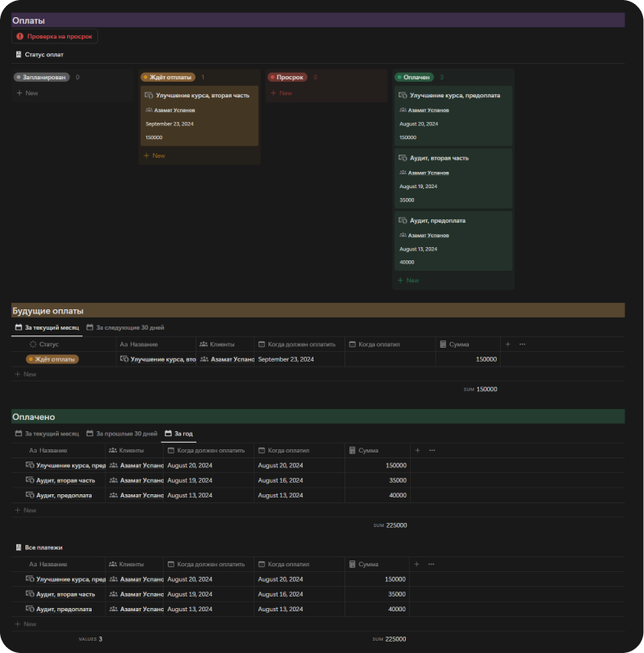Open Аудит, предоплата board card
Image resolution: width=644 pixels, height=653 pixels.
[x=453, y=241]
